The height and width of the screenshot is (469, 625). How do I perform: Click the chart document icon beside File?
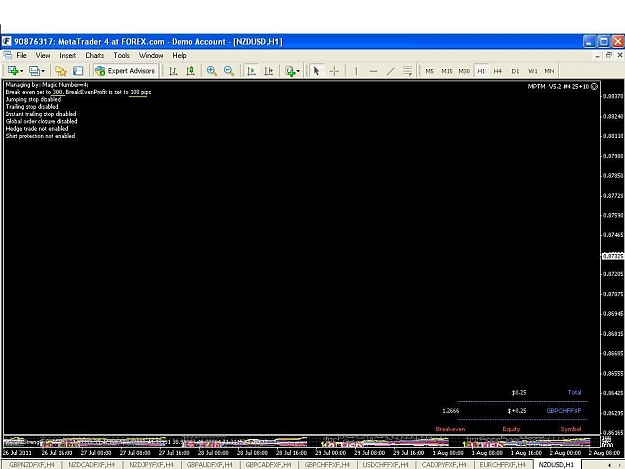[8, 55]
